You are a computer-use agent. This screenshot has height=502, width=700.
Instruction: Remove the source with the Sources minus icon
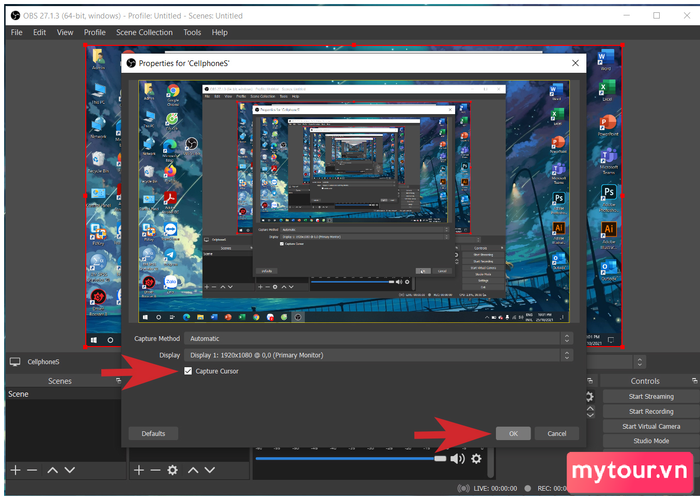155,470
